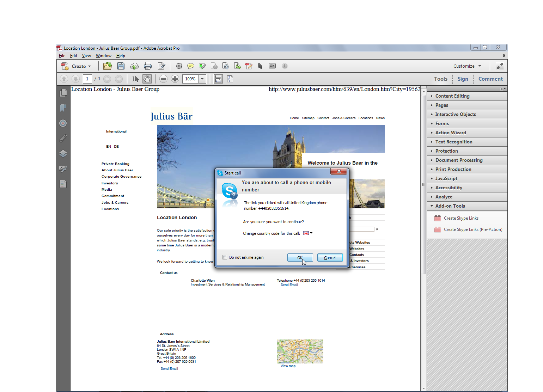Screen dimensions: 543x392
Task: Switch to the Comment pane tab
Action: [x=490, y=79]
